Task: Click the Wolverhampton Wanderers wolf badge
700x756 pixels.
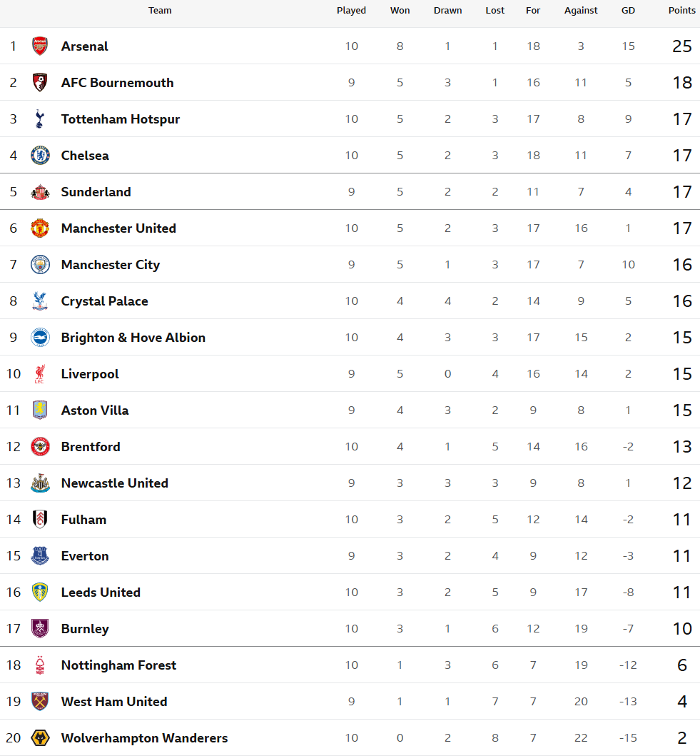Action: 40,738
